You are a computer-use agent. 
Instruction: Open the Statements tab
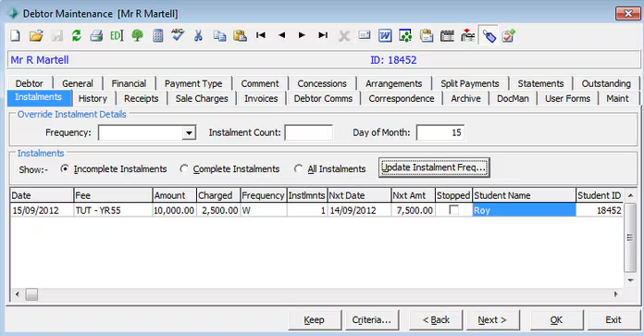(x=540, y=83)
